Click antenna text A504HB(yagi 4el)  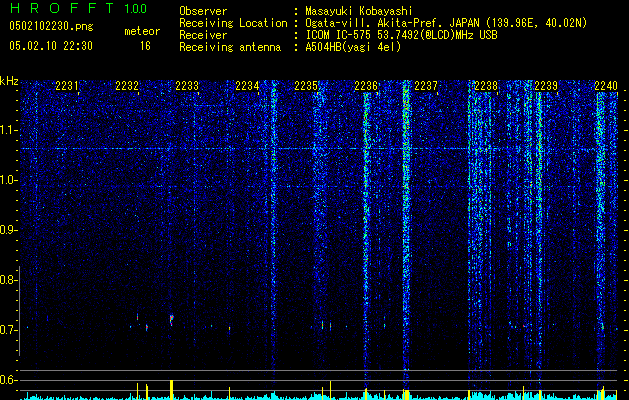(353, 47)
